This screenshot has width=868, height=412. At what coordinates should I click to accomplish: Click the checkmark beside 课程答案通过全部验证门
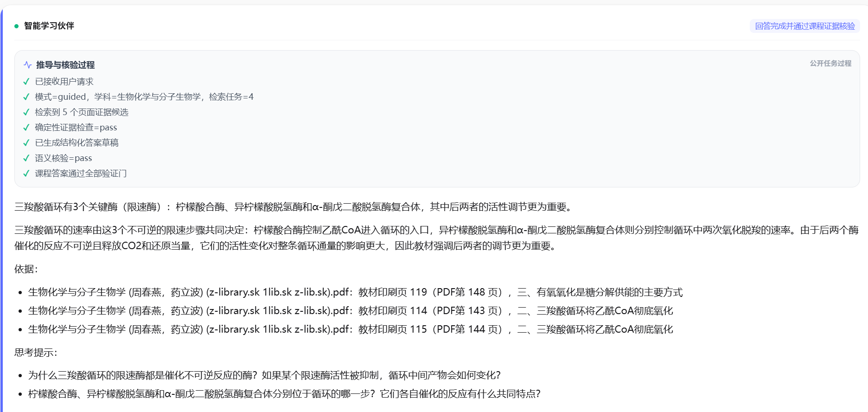(26, 174)
